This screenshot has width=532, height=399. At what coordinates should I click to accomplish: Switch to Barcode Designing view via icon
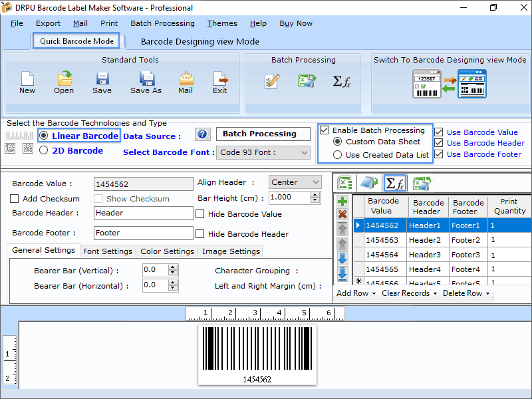(x=450, y=84)
